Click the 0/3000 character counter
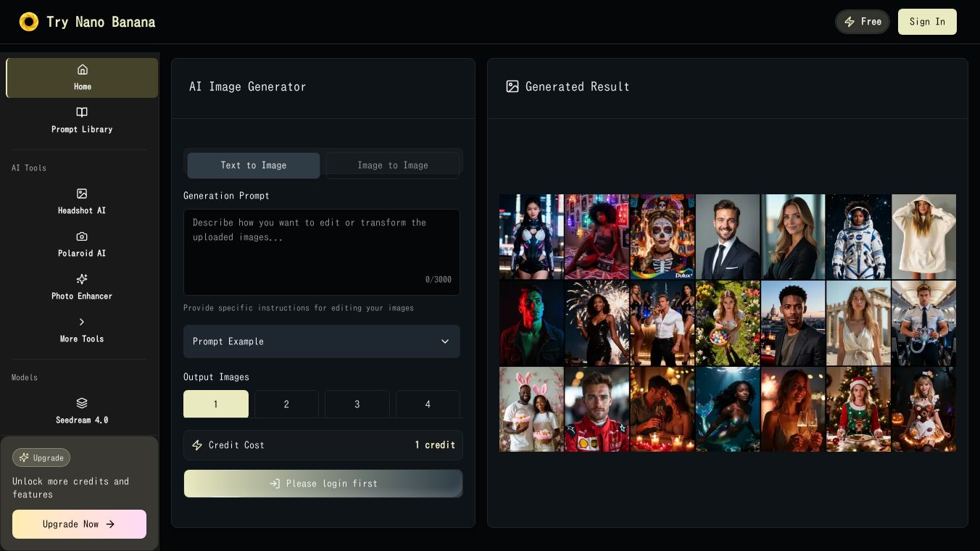Screen dimensions: 980x551 point(439,280)
